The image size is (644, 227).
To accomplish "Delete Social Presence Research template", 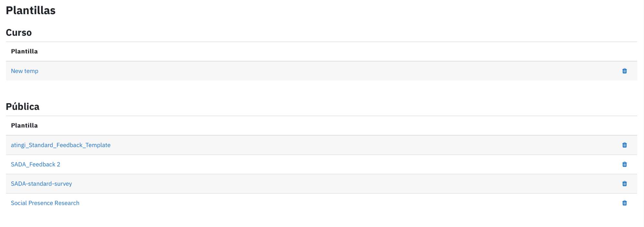I will [x=624, y=203].
